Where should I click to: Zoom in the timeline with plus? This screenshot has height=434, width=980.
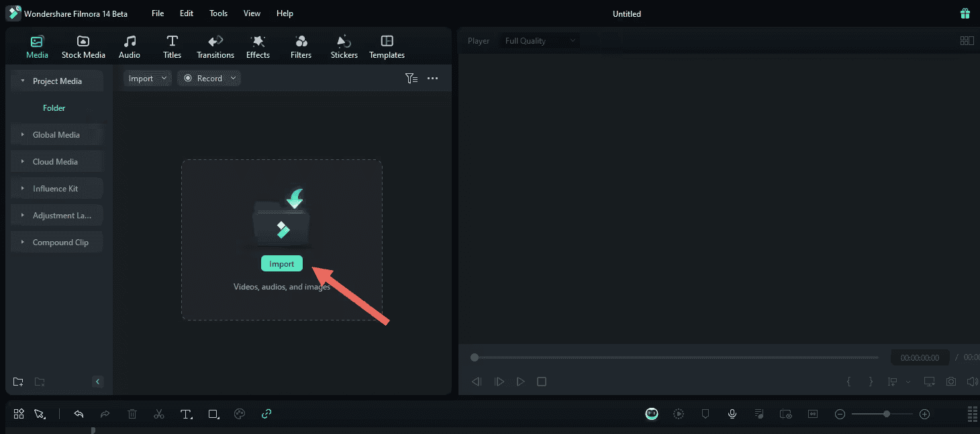click(x=924, y=414)
